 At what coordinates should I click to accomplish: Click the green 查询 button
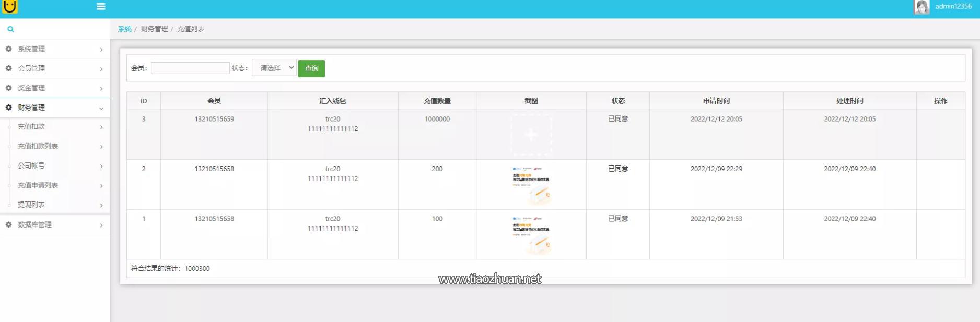pos(311,68)
